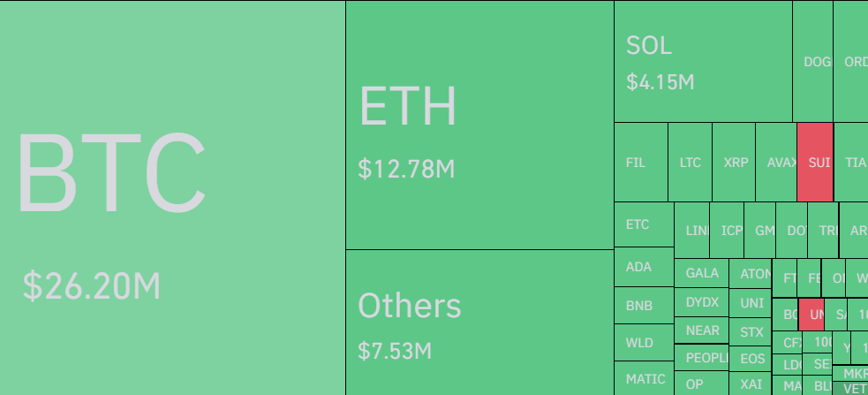
Task: Select the red SUI tile
Action: point(814,163)
